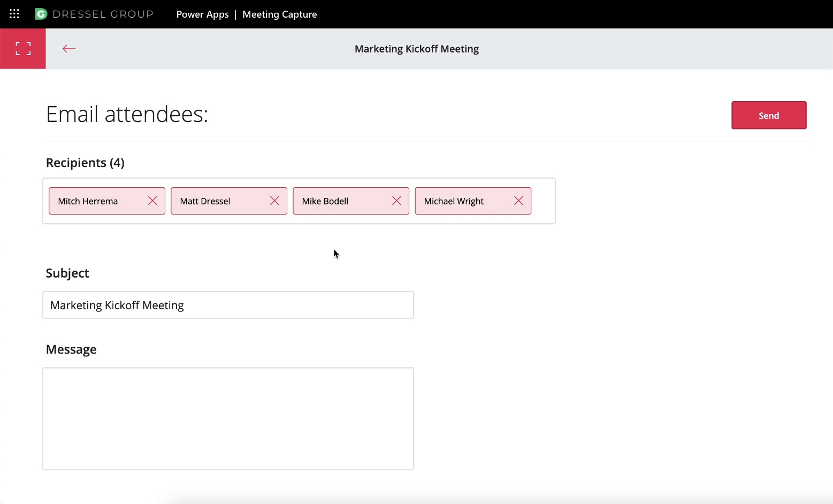Click the Message label
Image resolution: width=833 pixels, height=504 pixels.
point(71,349)
